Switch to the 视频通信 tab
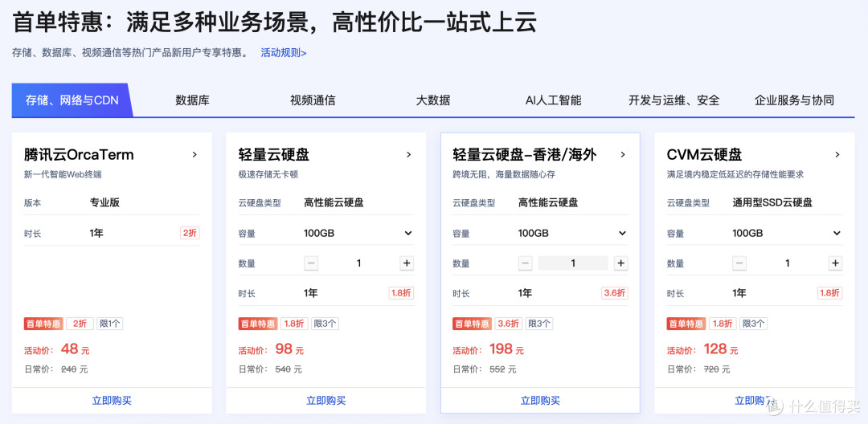This screenshot has height=424, width=868. 313,100
